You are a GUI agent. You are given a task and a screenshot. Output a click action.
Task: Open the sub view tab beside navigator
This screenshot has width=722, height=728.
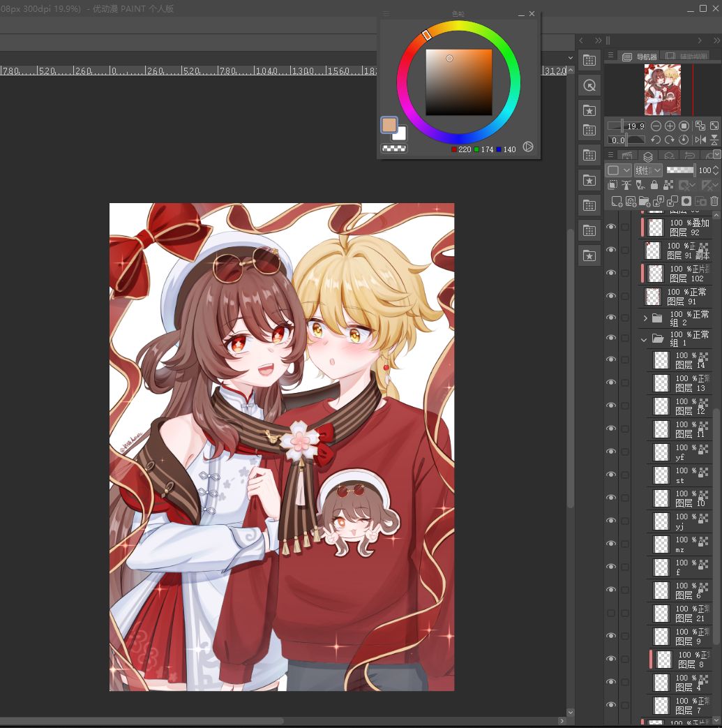point(686,56)
